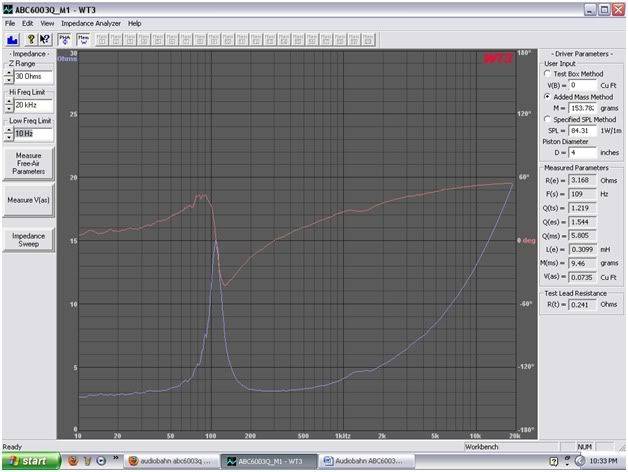Toggle the Phase curve toolbar button

click(x=64, y=40)
